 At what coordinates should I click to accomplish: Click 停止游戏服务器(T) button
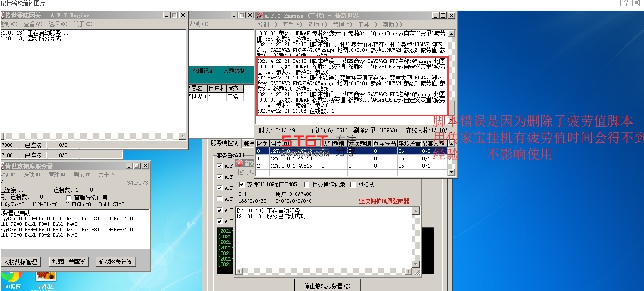point(327,286)
